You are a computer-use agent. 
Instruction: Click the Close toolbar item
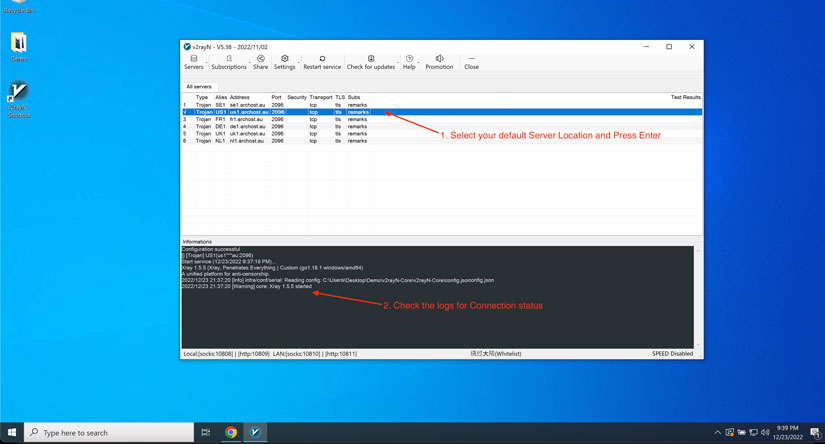point(471,62)
